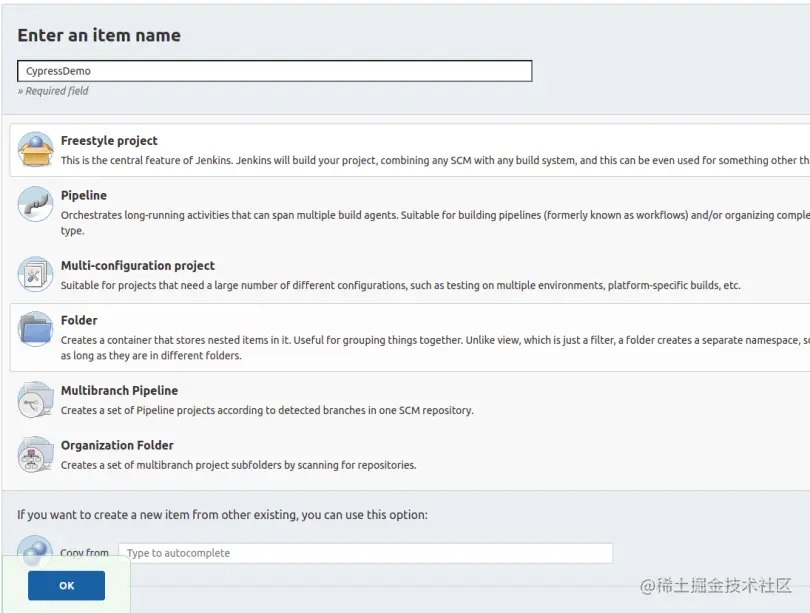This screenshot has height=613, width=810.
Task: Click the blue Folder icon
Action: [35, 329]
